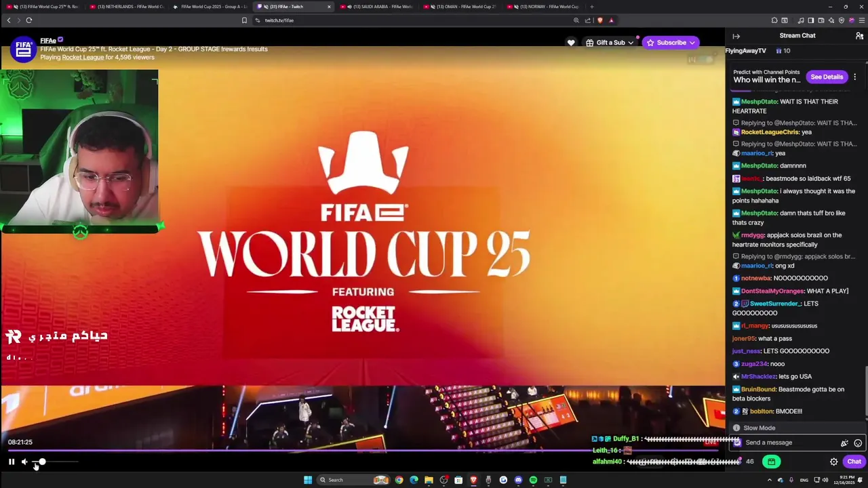868x488 pixels.
Task: Open Brave Wallet icon
Action: tap(821, 20)
